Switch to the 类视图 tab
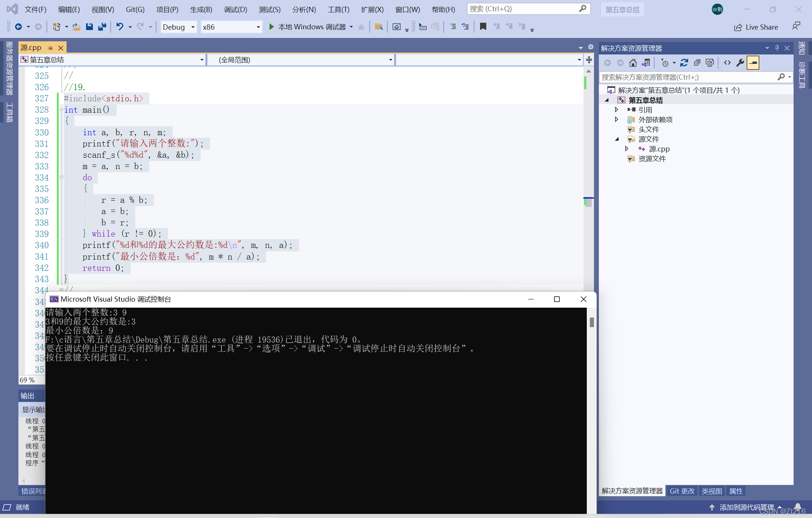The width and height of the screenshot is (812, 518). [x=711, y=491]
